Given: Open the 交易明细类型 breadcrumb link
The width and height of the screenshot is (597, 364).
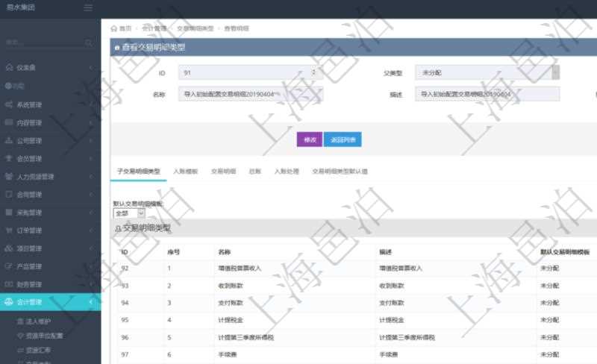Looking at the screenshot, I should 196,28.
